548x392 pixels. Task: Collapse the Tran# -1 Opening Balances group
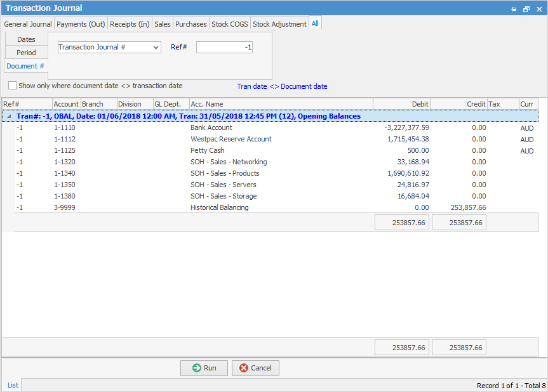(8, 116)
